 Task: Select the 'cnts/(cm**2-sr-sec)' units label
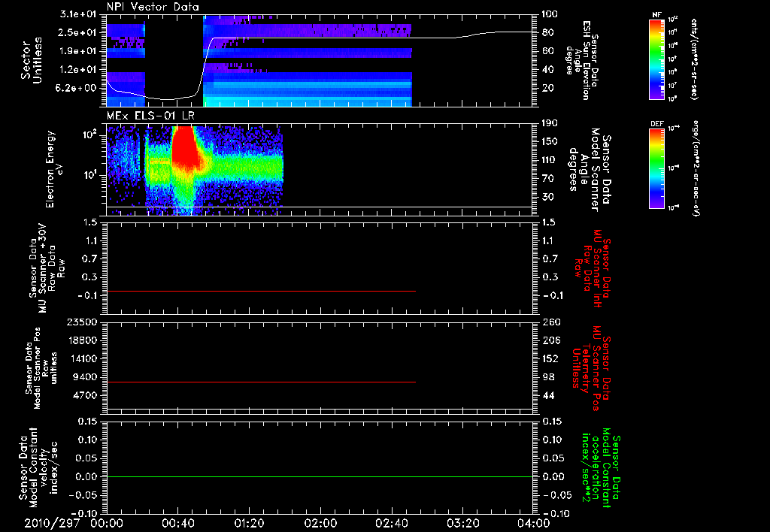pyautogui.click(x=694, y=59)
